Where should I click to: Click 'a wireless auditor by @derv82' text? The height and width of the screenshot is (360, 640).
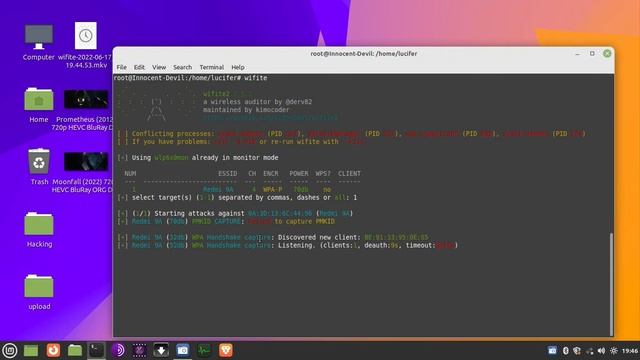click(258, 102)
